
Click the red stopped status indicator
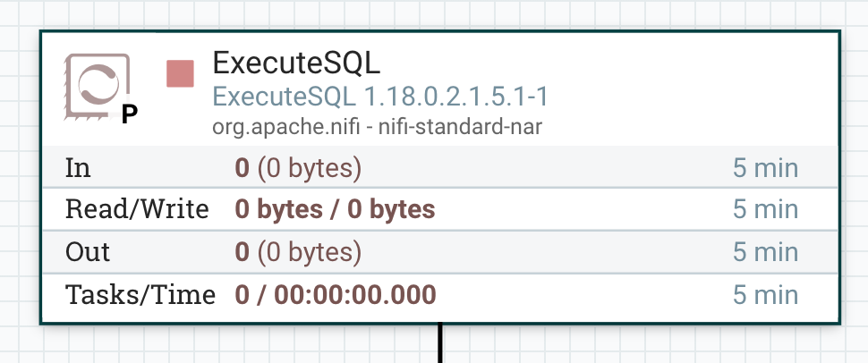point(181,74)
